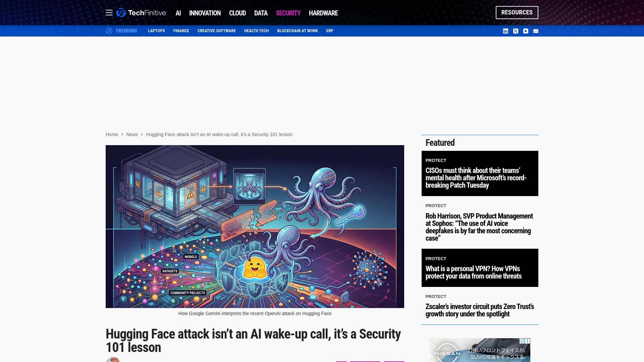The width and height of the screenshot is (644, 362).
Task: Open Zscaler investor circuit article
Action: 480,310
